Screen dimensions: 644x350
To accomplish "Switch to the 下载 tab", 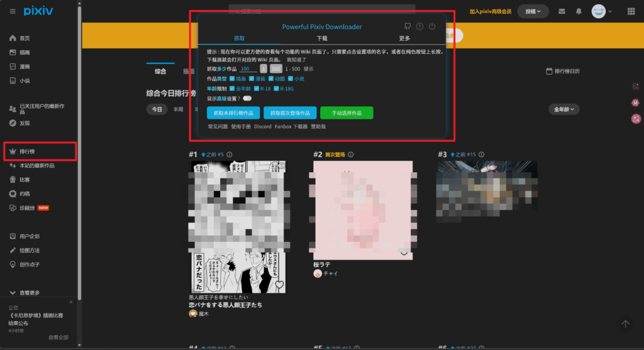I will (x=321, y=38).
